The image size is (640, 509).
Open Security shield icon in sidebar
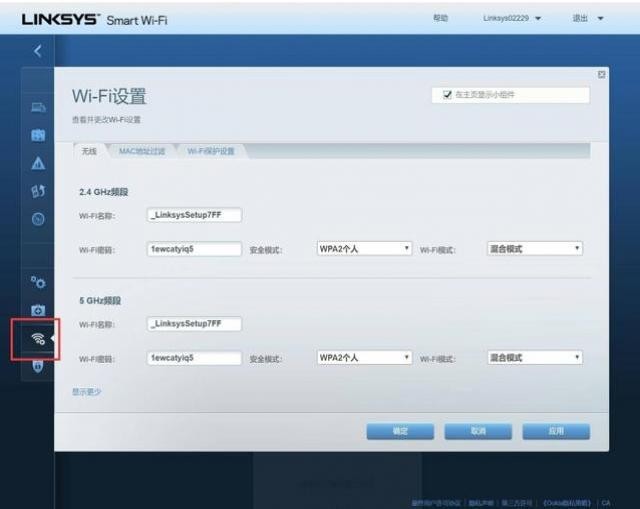coord(38,366)
